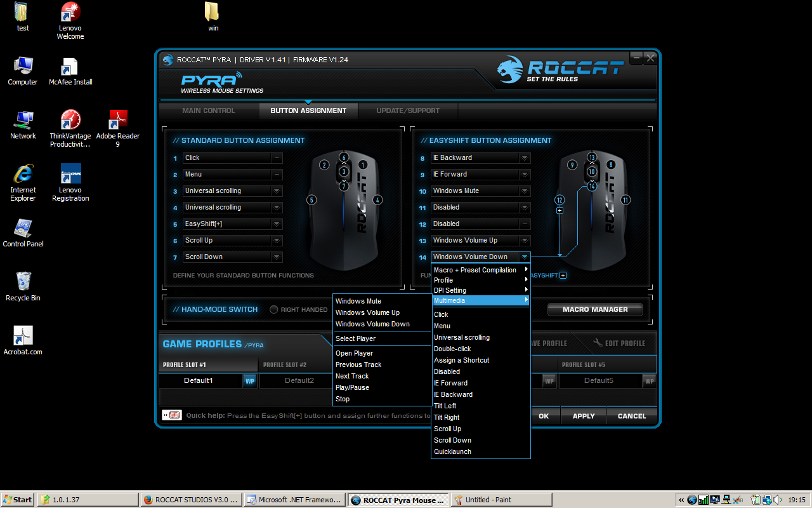The height and width of the screenshot is (508, 812).
Task: Open button 7 Scroll Down dropdown
Action: coord(277,257)
